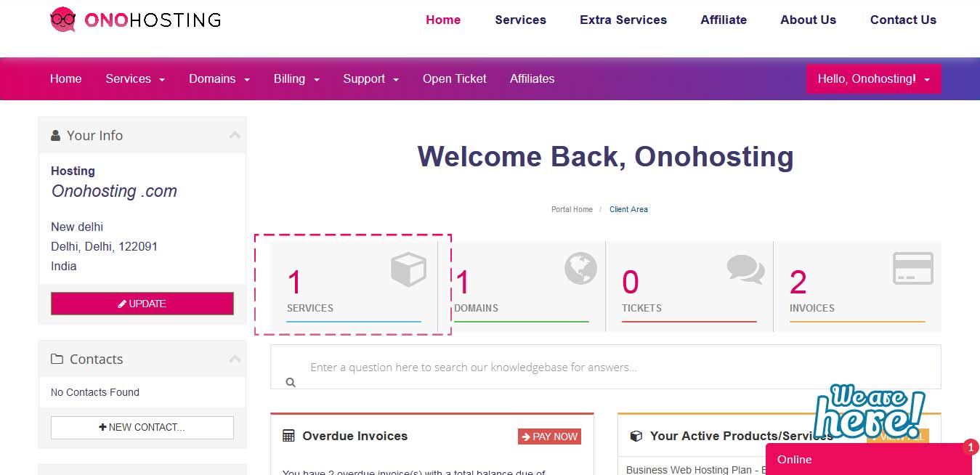This screenshot has width=980, height=475.
Task: Expand the Billing dropdown menu
Action: tap(296, 78)
